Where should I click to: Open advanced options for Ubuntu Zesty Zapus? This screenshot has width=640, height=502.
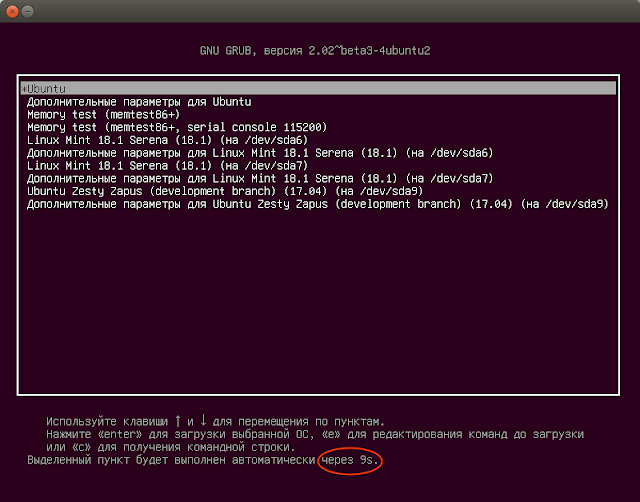[x=318, y=204]
